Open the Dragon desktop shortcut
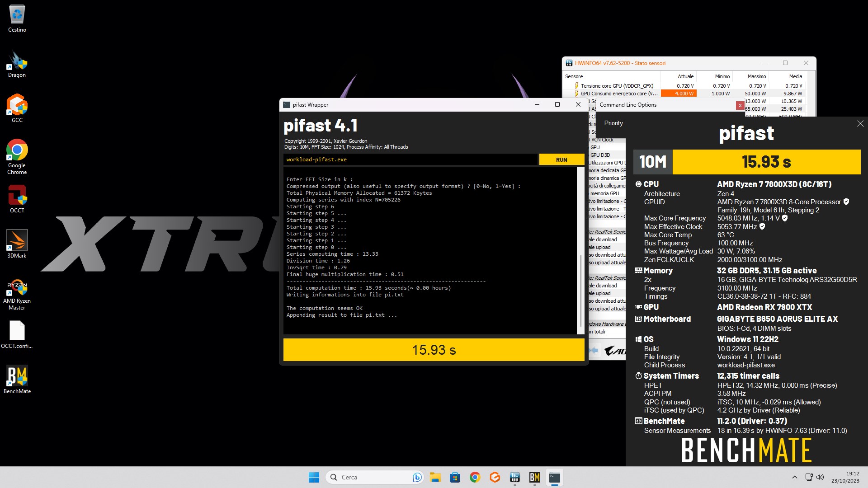The width and height of the screenshot is (868, 488). coord(17,64)
